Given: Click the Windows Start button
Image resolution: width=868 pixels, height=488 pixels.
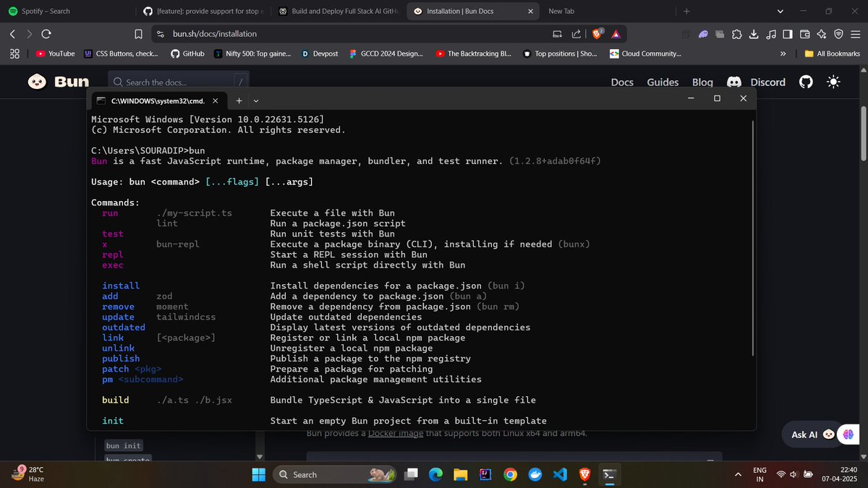Looking at the screenshot, I should coord(258,474).
